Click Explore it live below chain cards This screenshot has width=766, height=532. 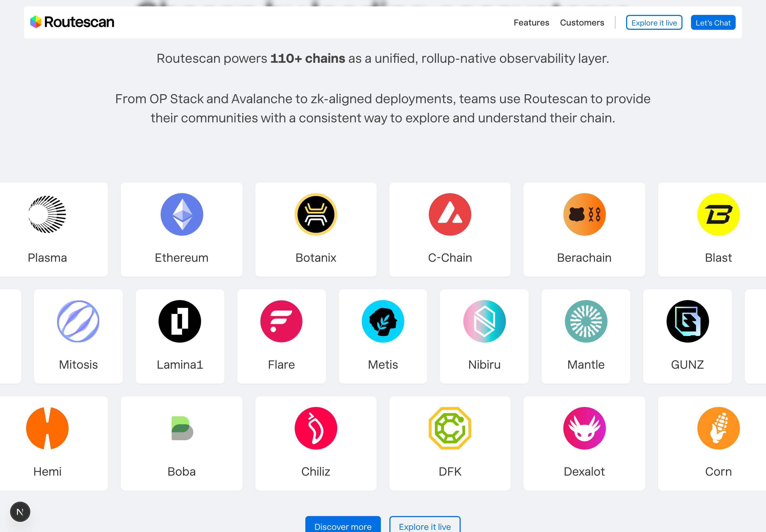tap(425, 525)
